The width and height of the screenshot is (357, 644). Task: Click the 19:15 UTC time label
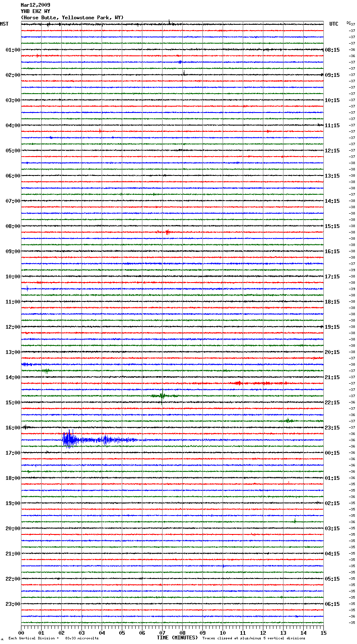[332, 327]
